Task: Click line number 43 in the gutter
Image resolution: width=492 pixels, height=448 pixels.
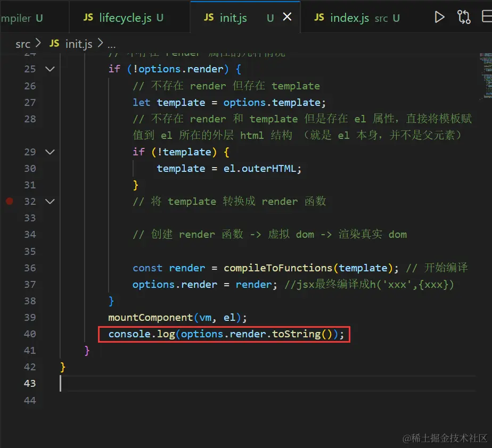Action: pyautogui.click(x=30, y=384)
